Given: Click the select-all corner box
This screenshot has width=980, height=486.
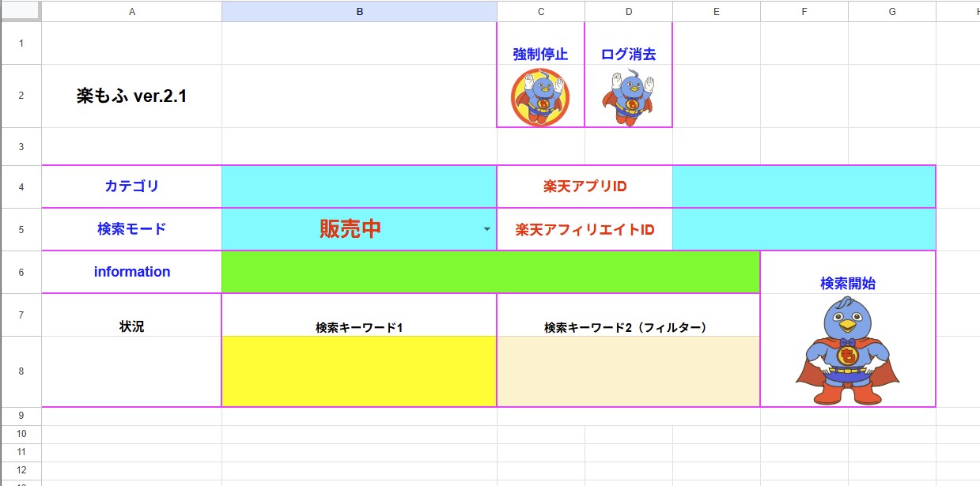Looking at the screenshot, I should 21,11.
